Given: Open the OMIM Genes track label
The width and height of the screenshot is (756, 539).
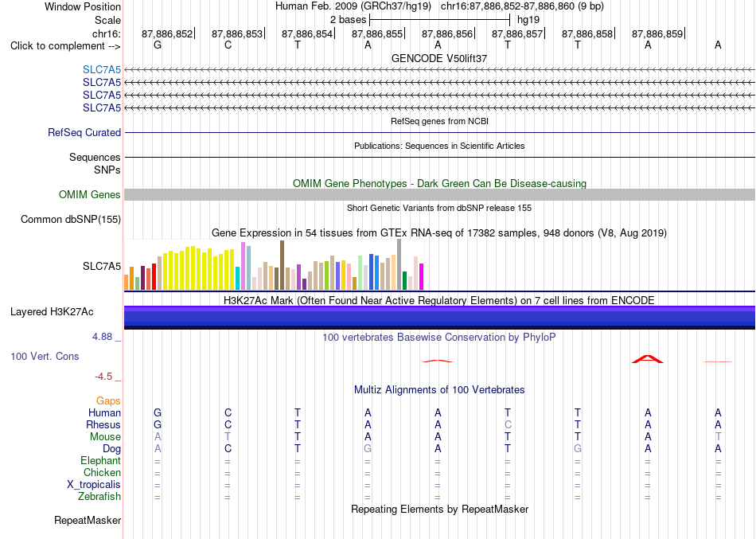Looking at the screenshot, I should tap(90, 194).
